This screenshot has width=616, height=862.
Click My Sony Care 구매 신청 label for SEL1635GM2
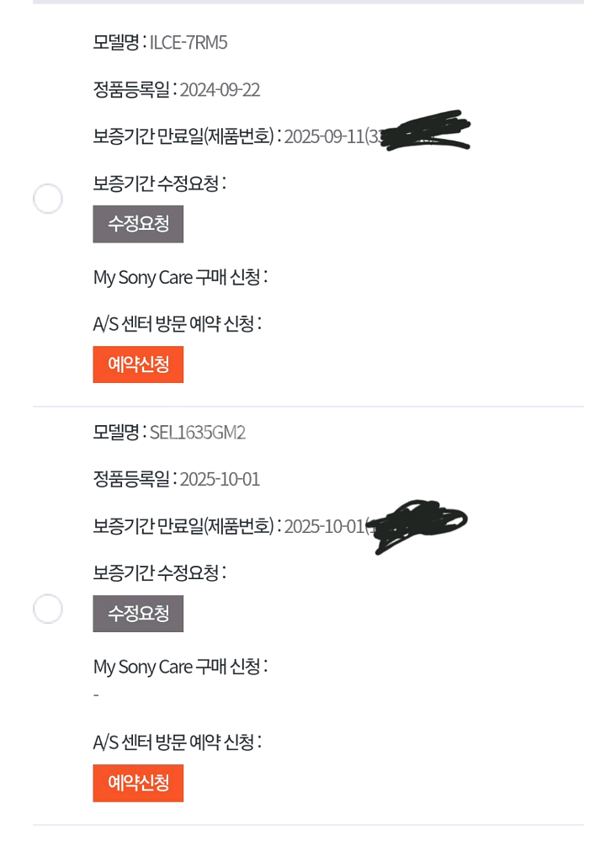click(x=180, y=667)
